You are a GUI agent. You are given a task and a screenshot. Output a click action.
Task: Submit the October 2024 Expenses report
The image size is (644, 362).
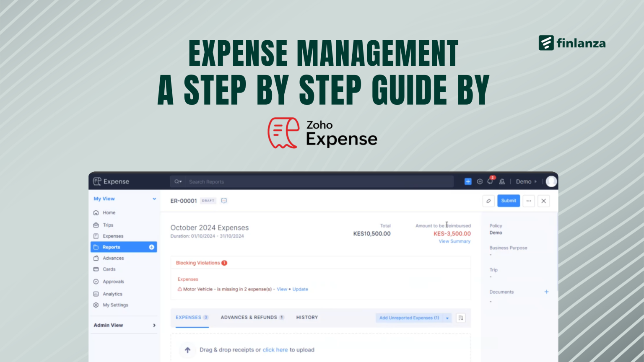coord(508,201)
